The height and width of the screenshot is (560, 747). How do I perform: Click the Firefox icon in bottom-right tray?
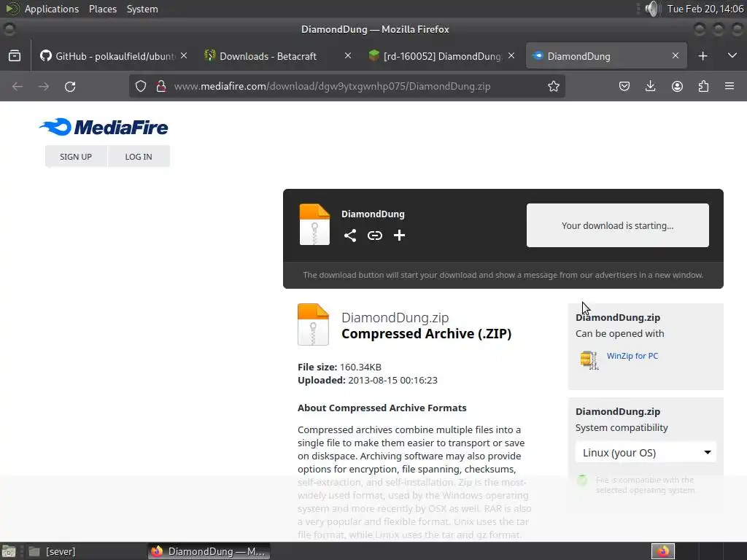point(662,551)
